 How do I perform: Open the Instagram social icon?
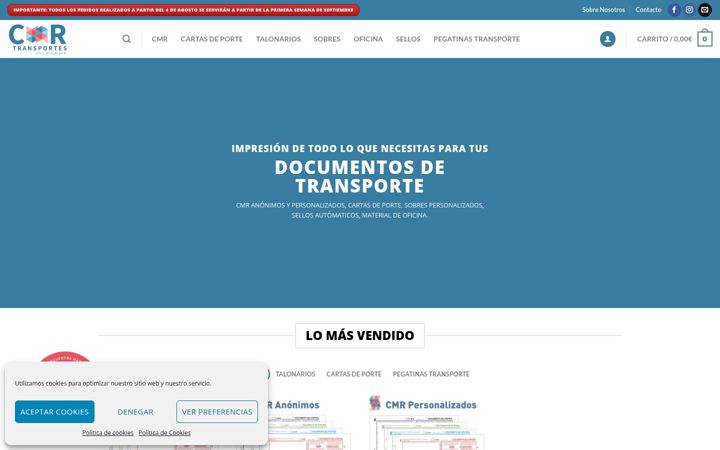(689, 10)
